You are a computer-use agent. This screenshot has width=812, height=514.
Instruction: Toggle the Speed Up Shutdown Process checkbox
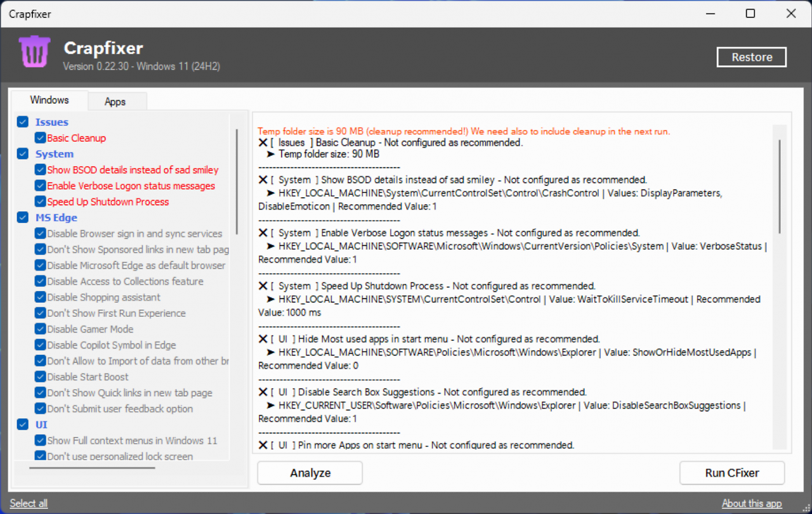pos(41,202)
